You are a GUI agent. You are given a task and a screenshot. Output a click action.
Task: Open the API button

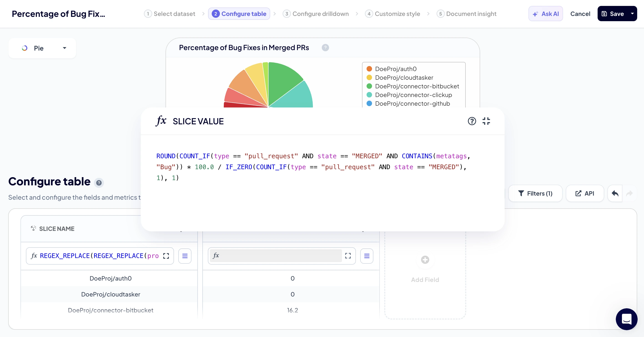(585, 193)
